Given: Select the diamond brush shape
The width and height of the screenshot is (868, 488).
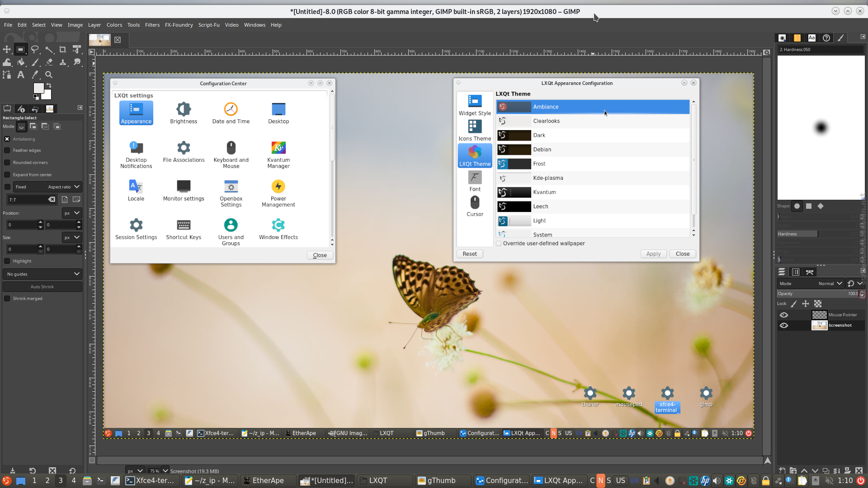Looking at the screenshot, I should point(821,206).
